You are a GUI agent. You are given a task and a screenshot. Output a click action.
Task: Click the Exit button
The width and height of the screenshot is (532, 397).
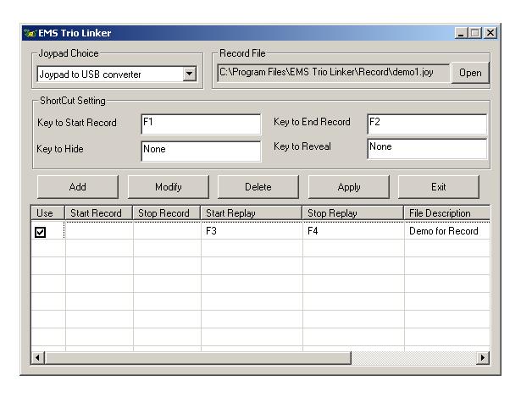pos(439,187)
